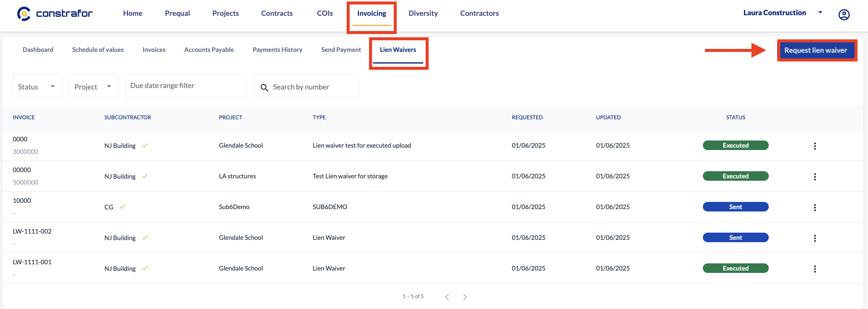868x309 pixels.
Task: Open kebab menu for LW-1111-002 row
Action: [x=815, y=238]
